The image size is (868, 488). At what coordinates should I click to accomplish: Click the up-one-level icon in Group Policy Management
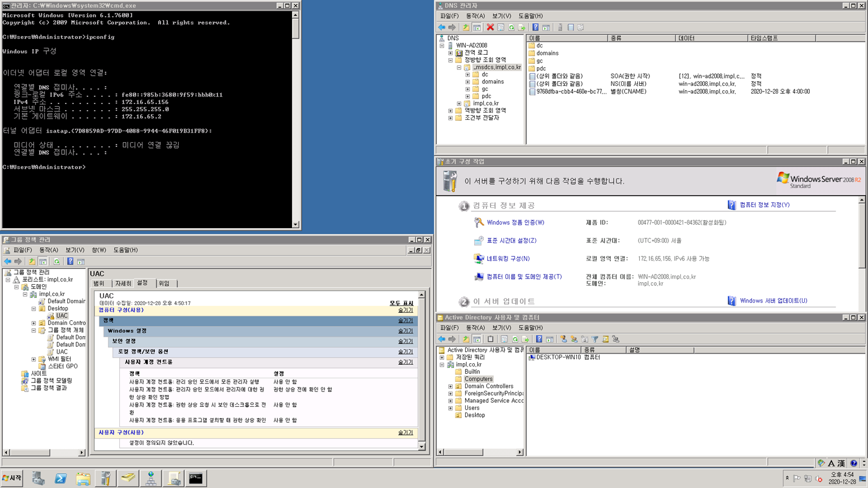32,262
